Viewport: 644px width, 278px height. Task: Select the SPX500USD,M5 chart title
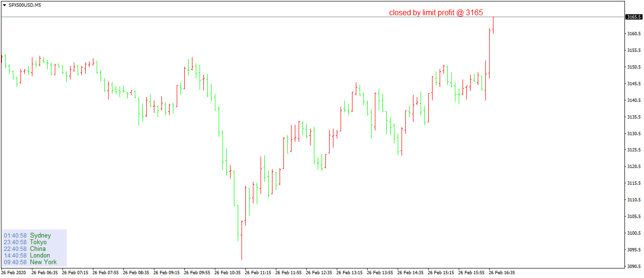25,5
